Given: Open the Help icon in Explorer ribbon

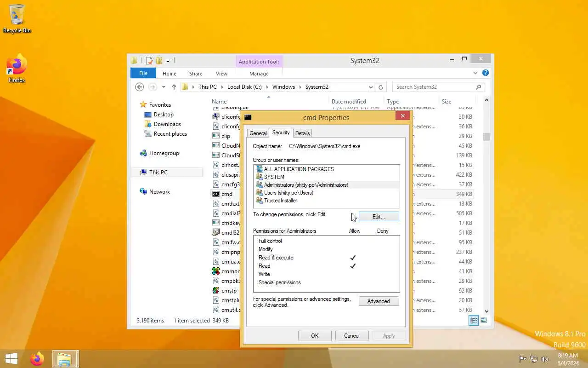Looking at the screenshot, I should coord(486,73).
